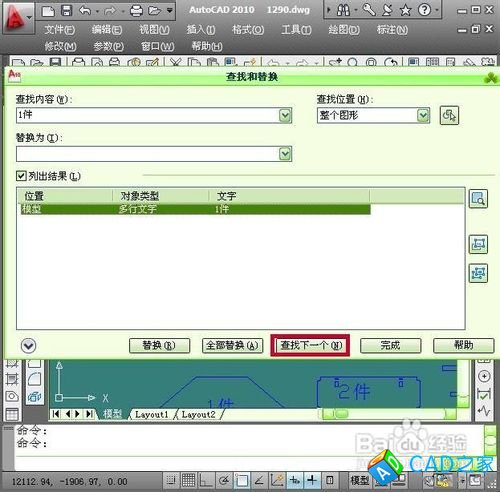Toggle Object snap in the status bar

[242, 480]
